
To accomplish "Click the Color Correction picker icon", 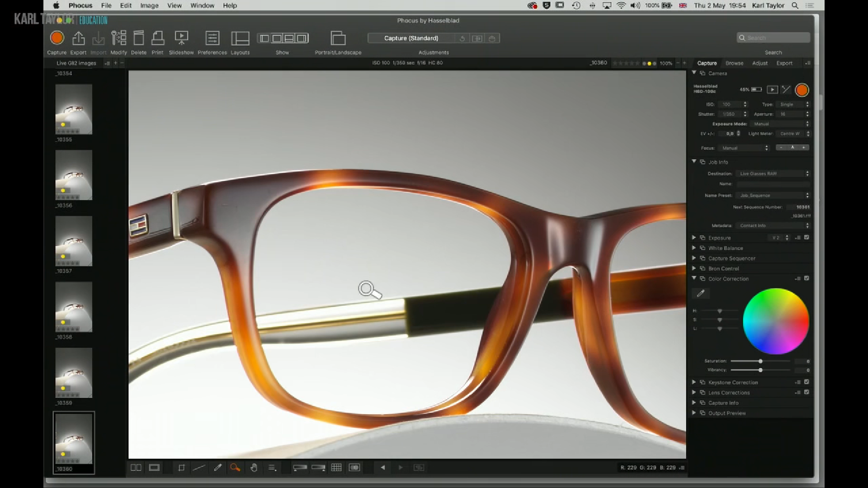I will (701, 293).
